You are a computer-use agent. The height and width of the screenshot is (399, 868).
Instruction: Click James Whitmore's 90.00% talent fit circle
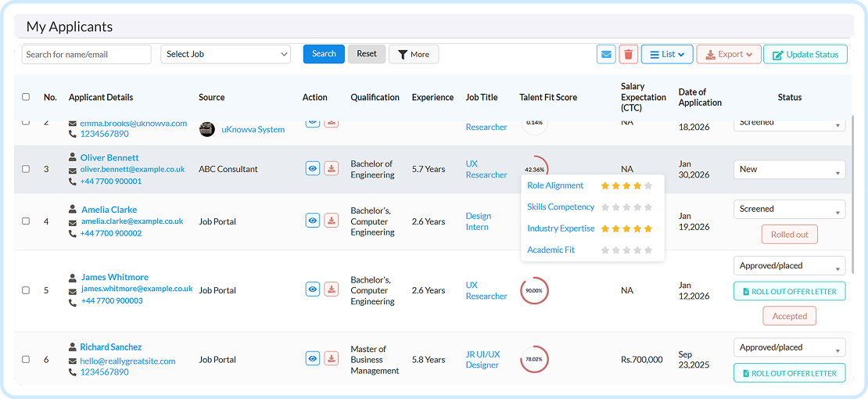pos(534,290)
